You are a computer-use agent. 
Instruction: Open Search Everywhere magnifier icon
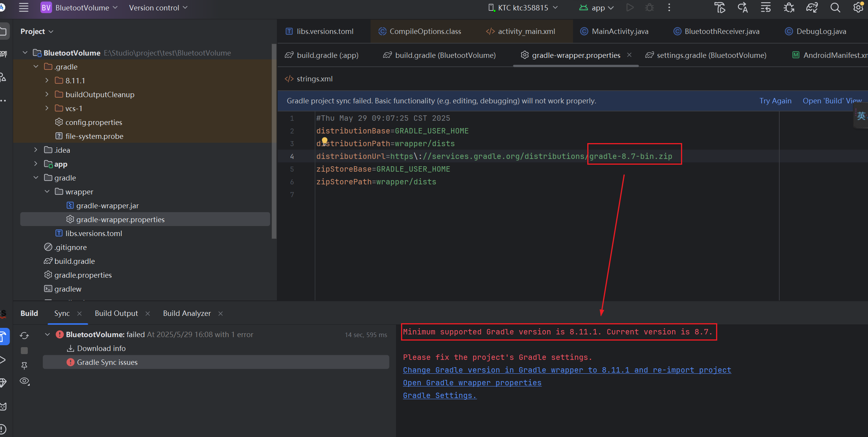coord(835,8)
